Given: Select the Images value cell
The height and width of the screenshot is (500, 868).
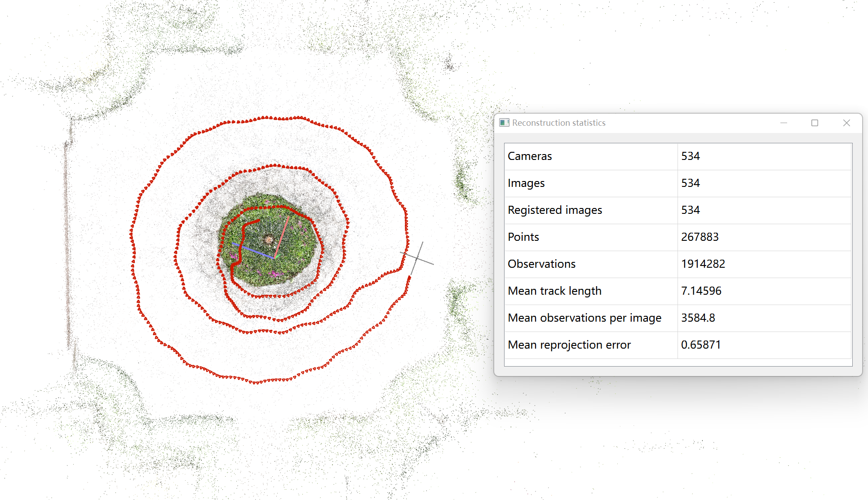Looking at the screenshot, I should pyautogui.click(x=764, y=183).
